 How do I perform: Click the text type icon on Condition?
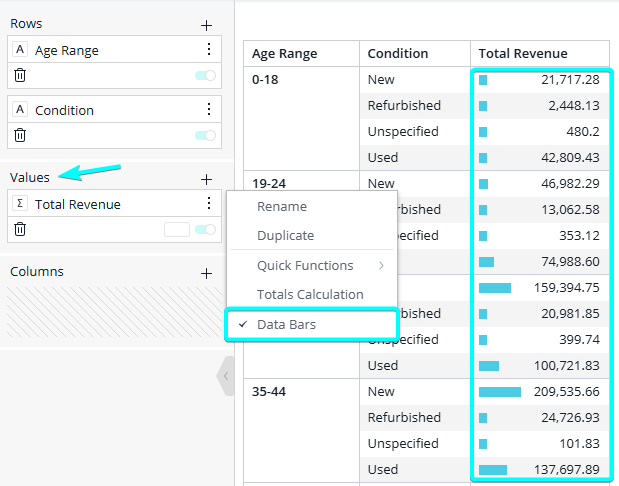tap(20, 110)
